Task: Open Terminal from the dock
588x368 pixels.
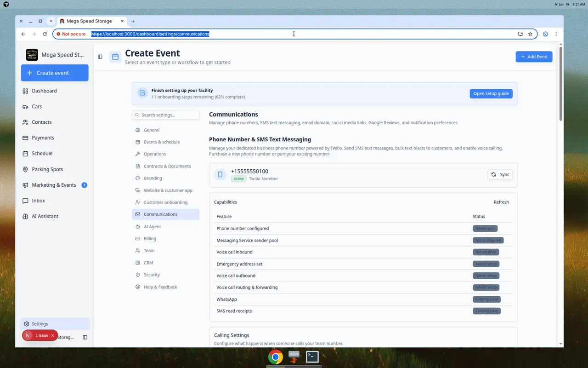Action: 312,356
